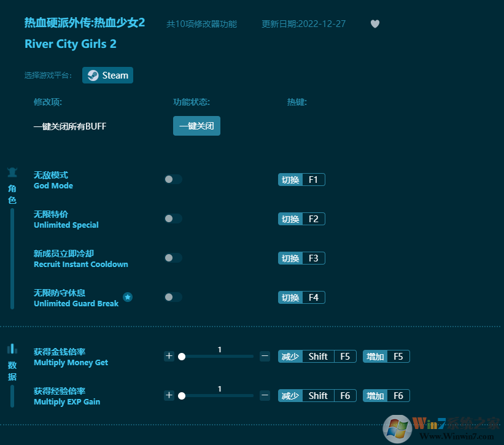Click the 一键关闭所有BUFF label
The width and height of the screenshot is (504, 445).
tap(70, 126)
